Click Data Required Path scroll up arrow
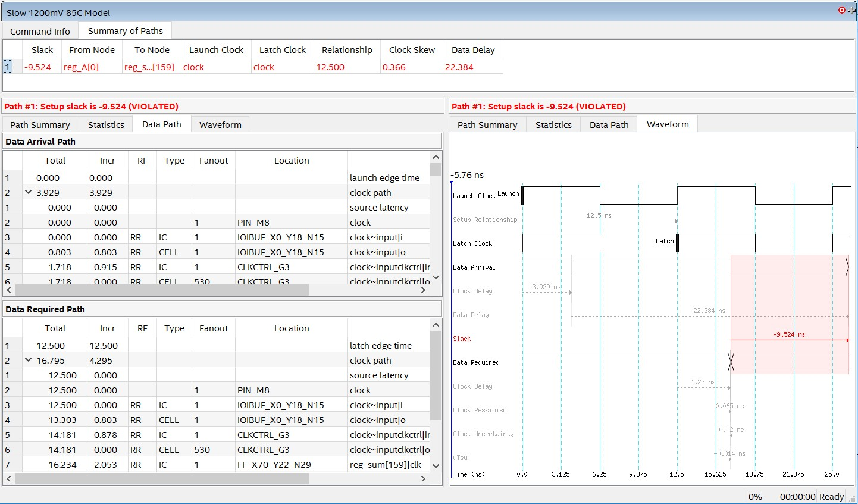Image resolution: width=858 pixels, height=504 pixels. [436, 325]
